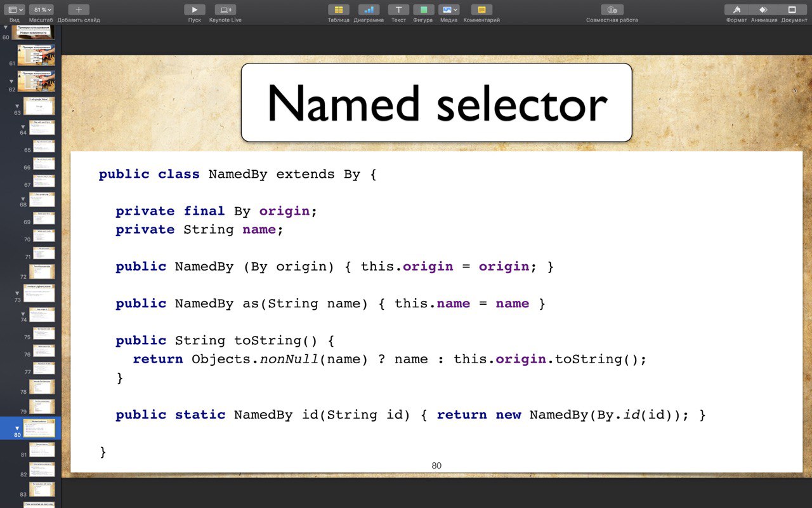
Task: Select slide 83 thumbnail
Action: tap(42, 489)
